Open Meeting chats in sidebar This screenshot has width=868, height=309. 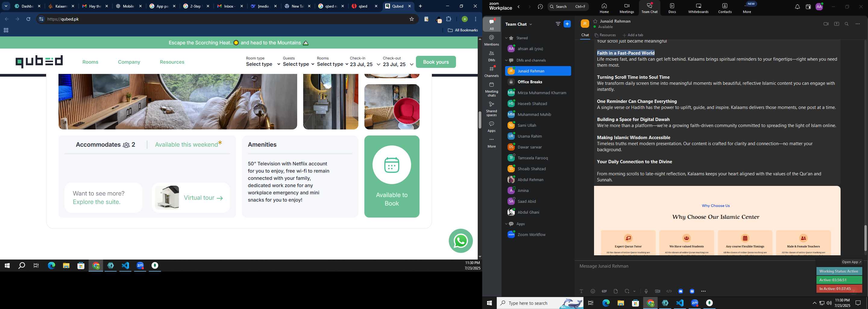492,90
